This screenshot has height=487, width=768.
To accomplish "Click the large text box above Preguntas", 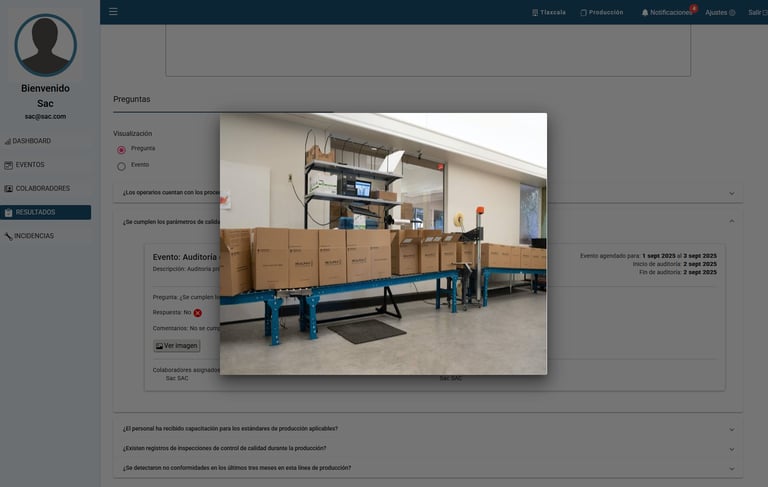I will pyautogui.click(x=428, y=50).
